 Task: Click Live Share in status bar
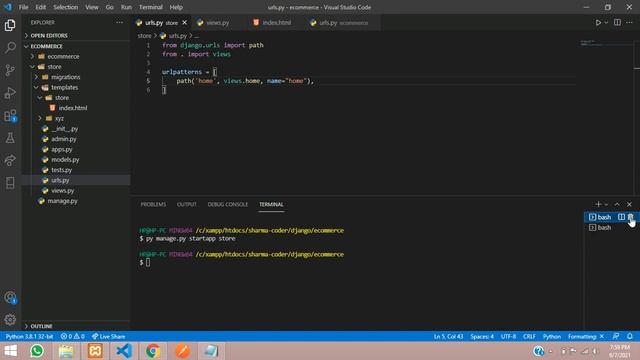(109, 336)
